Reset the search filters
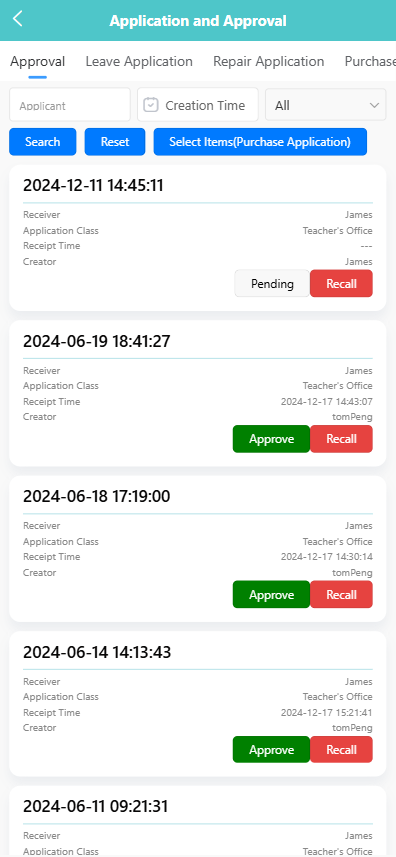The width and height of the screenshot is (396, 857). (x=115, y=142)
